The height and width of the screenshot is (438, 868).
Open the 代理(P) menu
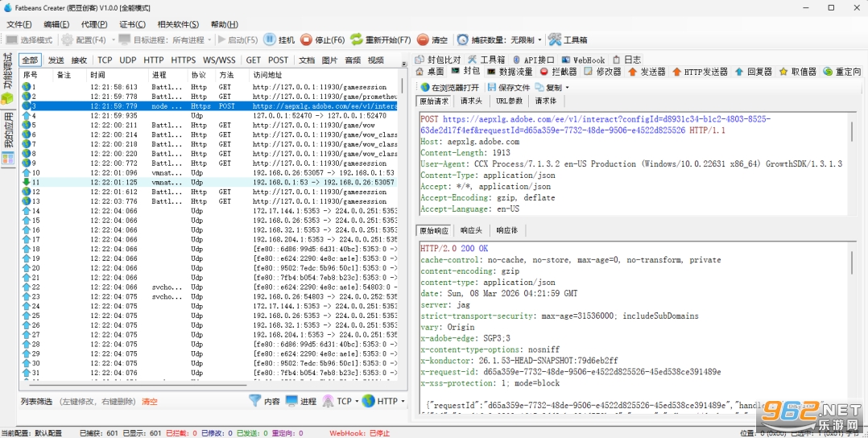(94, 24)
